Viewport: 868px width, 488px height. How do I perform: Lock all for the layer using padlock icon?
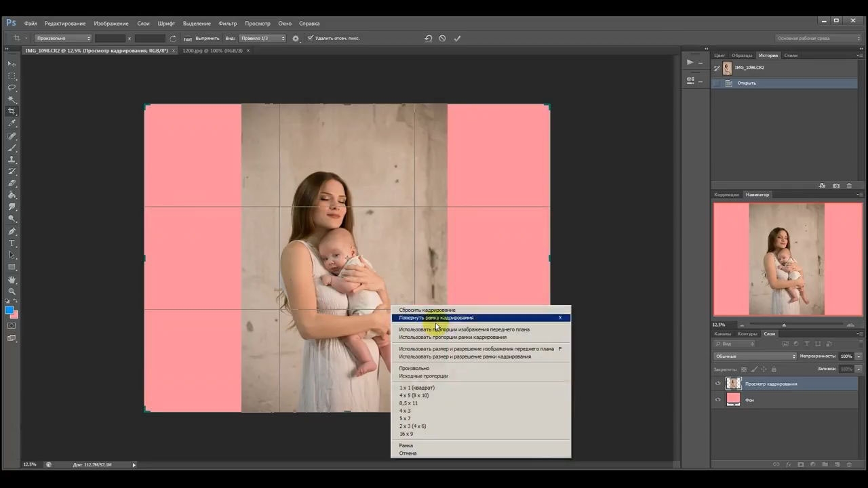[x=774, y=369]
